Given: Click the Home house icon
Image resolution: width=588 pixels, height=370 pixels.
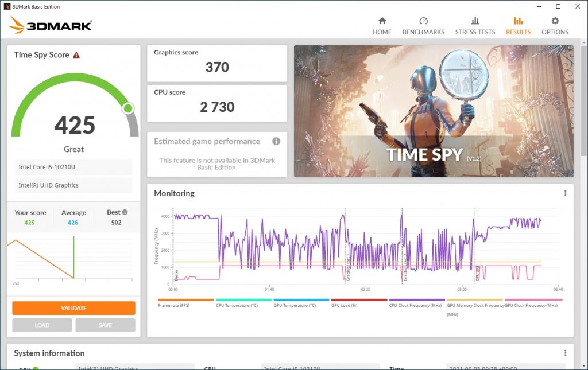Looking at the screenshot, I should [x=382, y=21].
